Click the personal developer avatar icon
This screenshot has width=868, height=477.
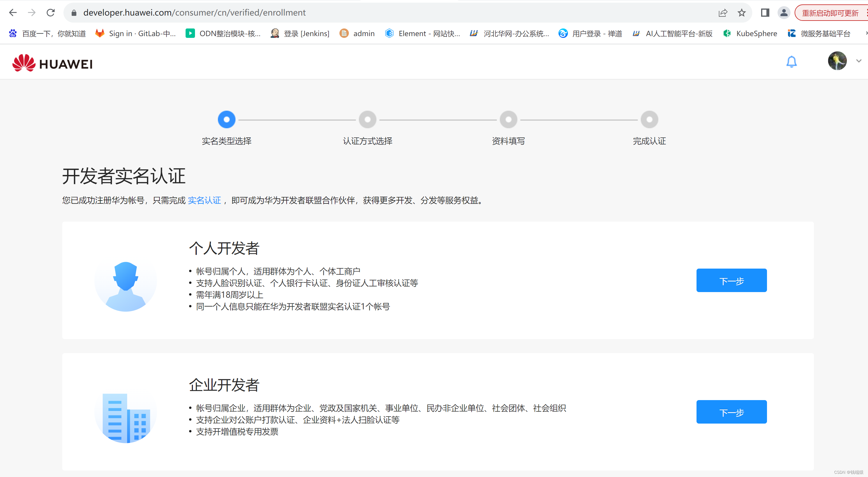(x=125, y=286)
